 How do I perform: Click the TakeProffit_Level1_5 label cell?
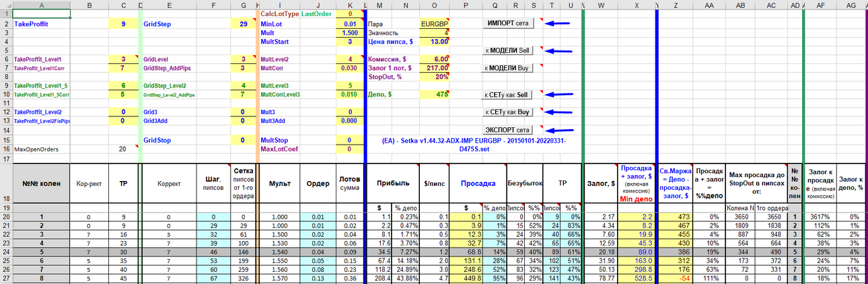click(x=41, y=85)
